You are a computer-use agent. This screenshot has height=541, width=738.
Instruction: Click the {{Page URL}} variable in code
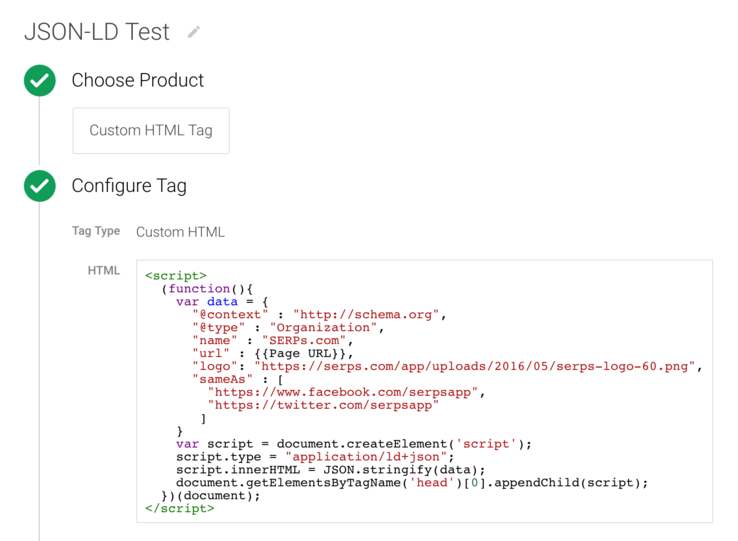pyautogui.click(x=304, y=353)
